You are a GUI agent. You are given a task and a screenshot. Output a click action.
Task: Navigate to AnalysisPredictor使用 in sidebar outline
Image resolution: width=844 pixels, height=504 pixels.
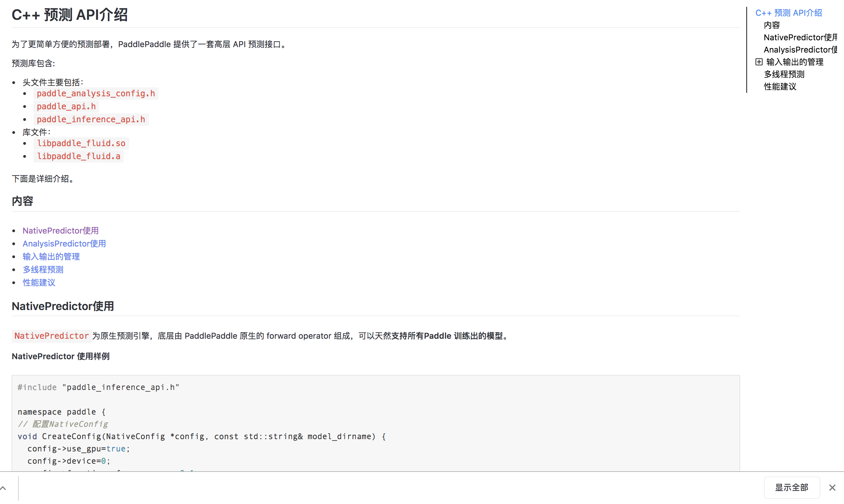800,50
